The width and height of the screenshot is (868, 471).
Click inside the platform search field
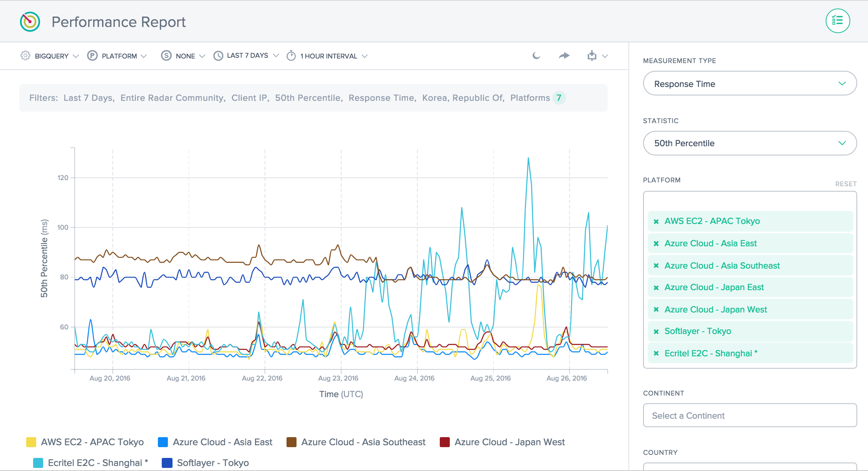750,201
